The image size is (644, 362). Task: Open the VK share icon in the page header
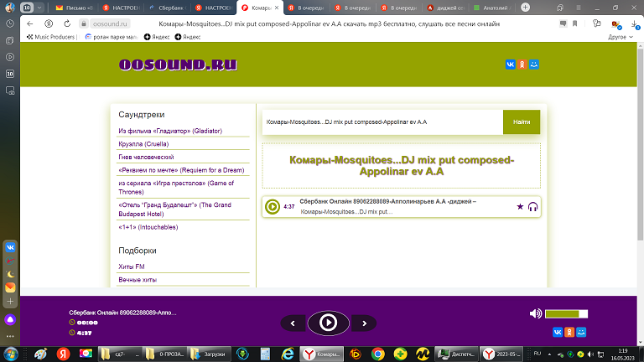coord(510,65)
